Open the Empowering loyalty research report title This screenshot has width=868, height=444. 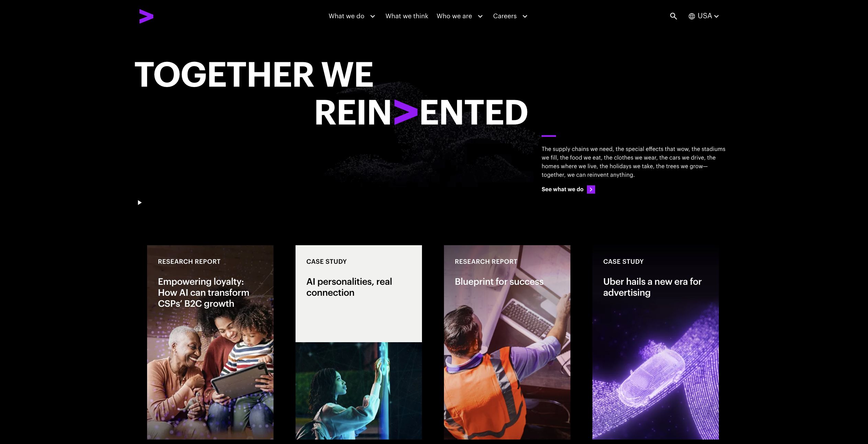coord(203,293)
